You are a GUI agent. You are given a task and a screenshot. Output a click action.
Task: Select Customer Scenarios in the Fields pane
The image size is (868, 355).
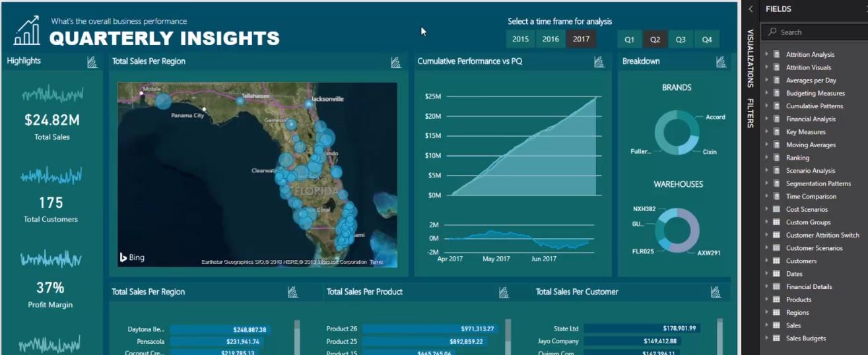tap(815, 248)
